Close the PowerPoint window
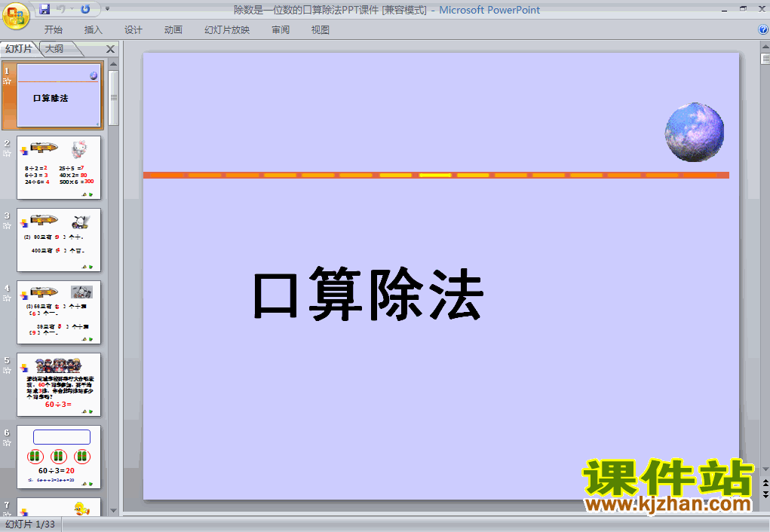The image size is (770, 532). pos(762,9)
